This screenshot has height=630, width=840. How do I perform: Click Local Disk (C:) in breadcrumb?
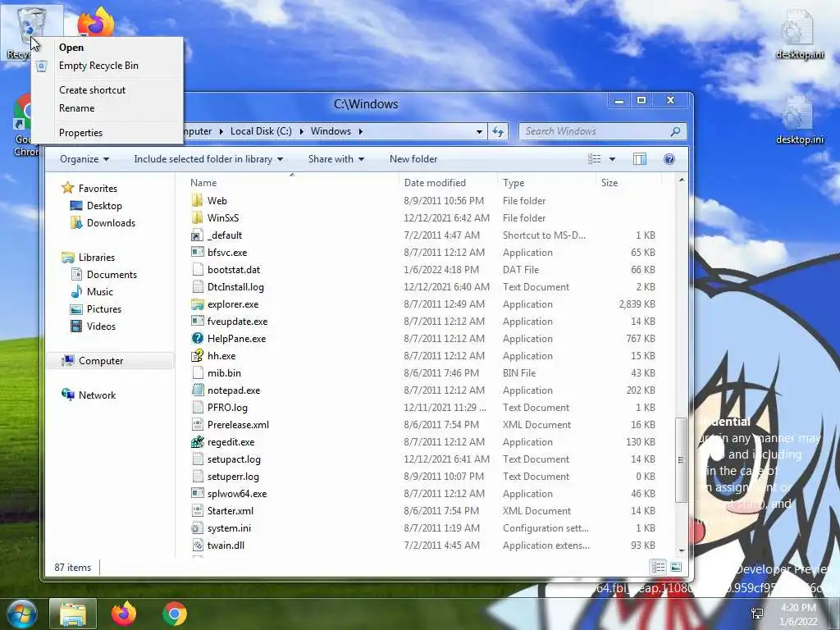pos(261,131)
